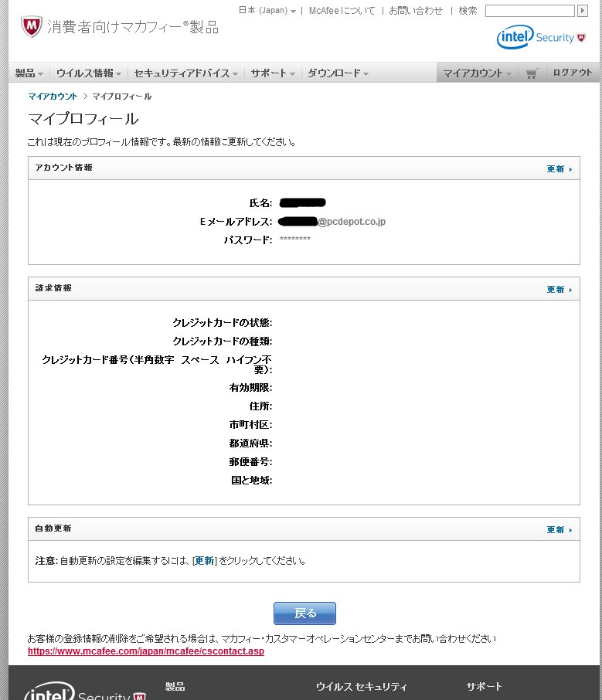Click the ログアウト menu item
The height and width of the screenshot is (700, 602).
pos(572,73)
